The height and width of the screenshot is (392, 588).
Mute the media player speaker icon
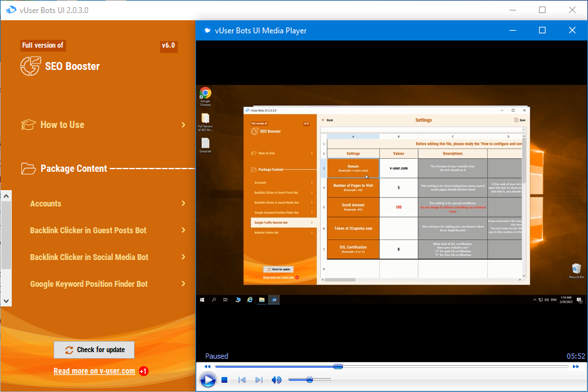(276, 380)
